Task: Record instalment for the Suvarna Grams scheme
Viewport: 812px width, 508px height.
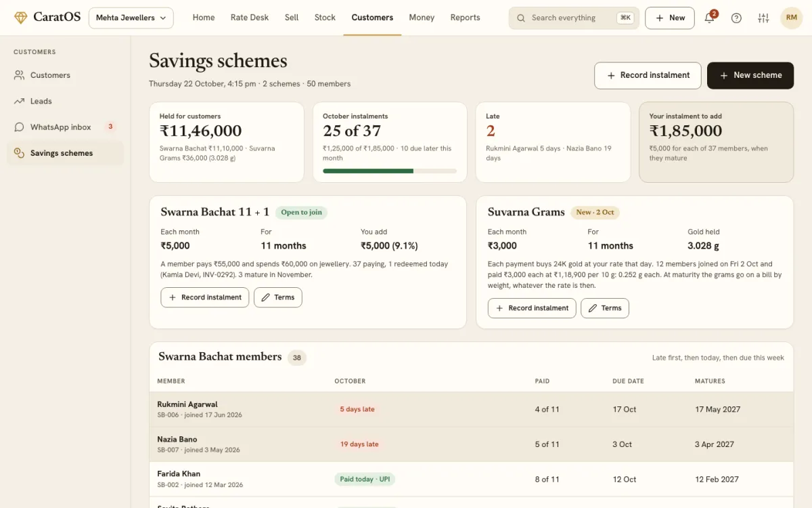Action: point(532,308)
